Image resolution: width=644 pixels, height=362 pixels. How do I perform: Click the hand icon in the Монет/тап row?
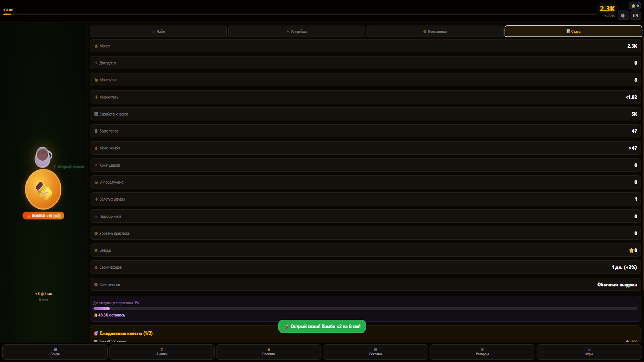tap(96, 80)
